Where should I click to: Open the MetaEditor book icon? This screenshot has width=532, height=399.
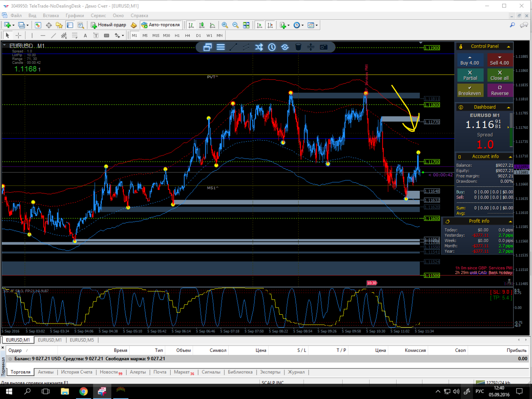pos(134,25)
